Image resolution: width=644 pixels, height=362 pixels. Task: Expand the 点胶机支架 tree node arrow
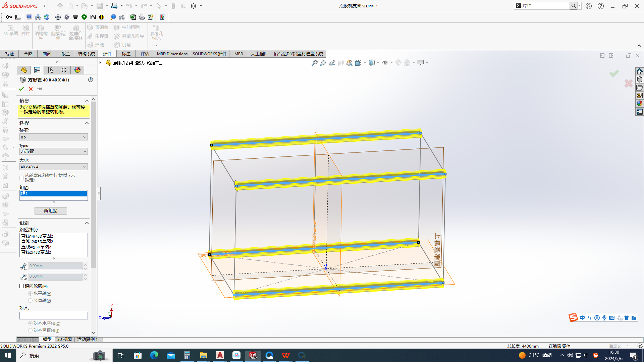[x=100, y=63]
